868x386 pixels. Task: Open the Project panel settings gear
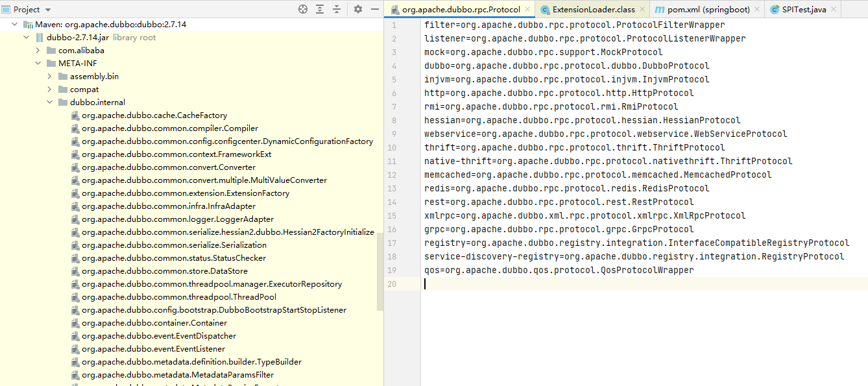358,9
